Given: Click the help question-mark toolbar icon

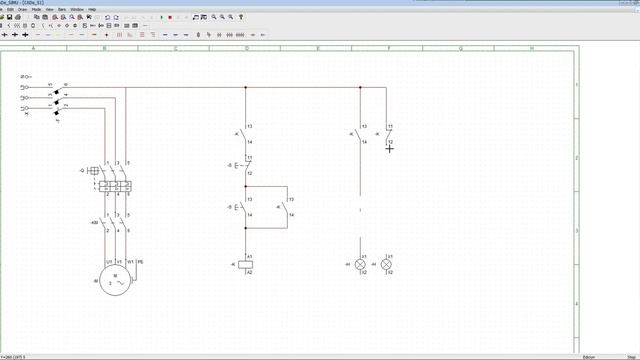Looking at the screenshot, I should [x=241, y=17].
